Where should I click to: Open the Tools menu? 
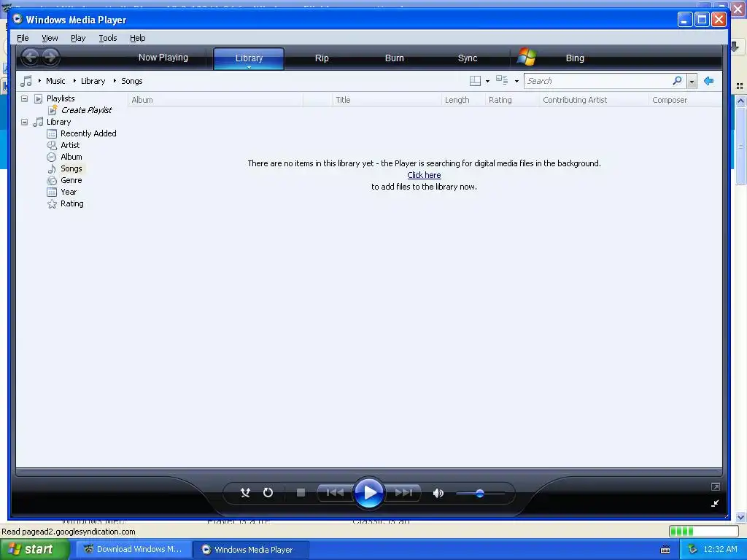(108, 38)
